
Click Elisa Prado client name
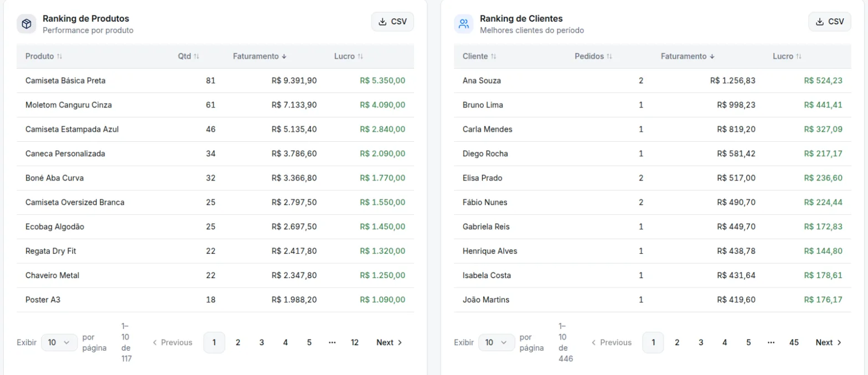click(483, 178)
